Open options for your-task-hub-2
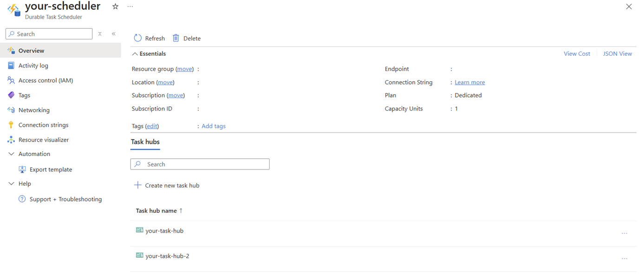This screenshot has width=644, height=274. click(x=624, y=258)
